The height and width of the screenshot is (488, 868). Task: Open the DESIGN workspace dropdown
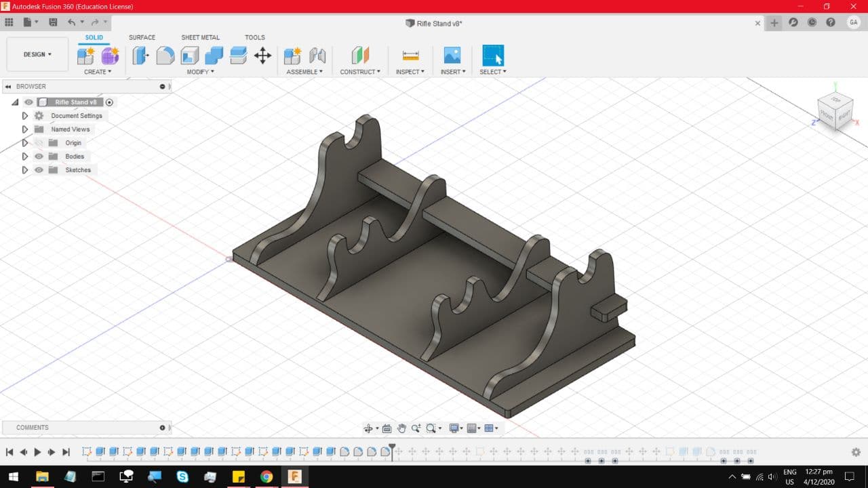[x=37, y=54]
